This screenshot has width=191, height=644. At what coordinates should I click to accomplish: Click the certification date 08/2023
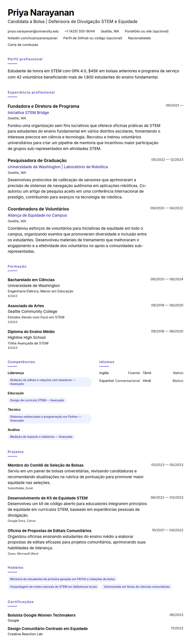176,615
